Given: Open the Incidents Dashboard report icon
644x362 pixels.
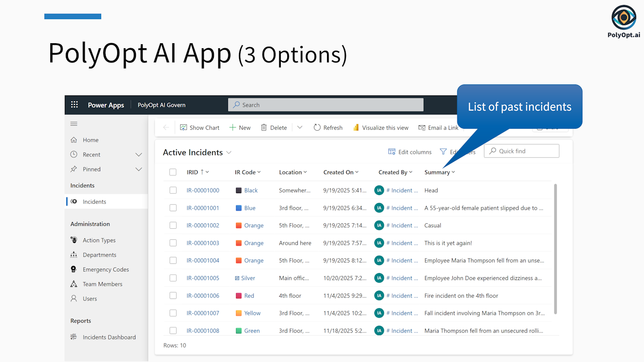Looking at the screenshot, I should click(x=74, y=337).
